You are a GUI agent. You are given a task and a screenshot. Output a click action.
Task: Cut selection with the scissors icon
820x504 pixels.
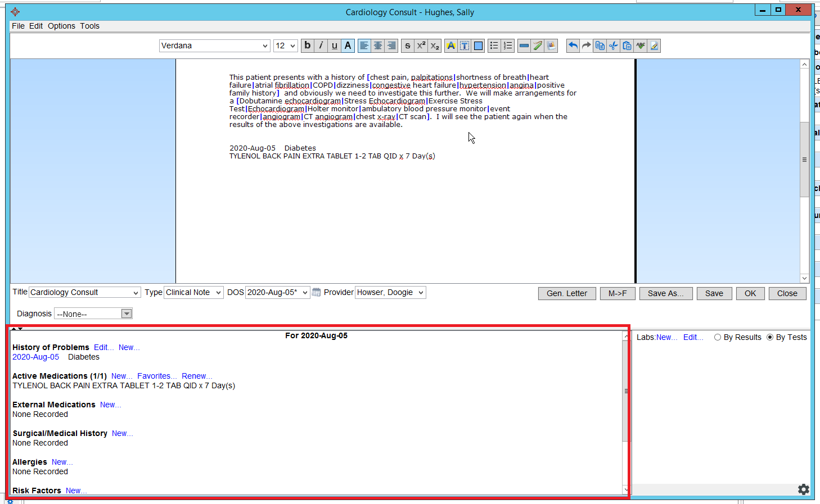click(x=614, y=46)
